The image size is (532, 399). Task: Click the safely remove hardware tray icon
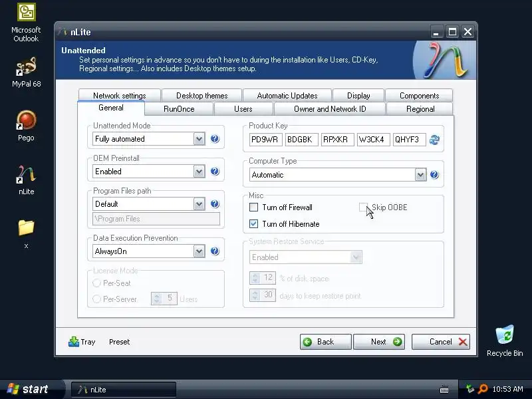(470, 389)
